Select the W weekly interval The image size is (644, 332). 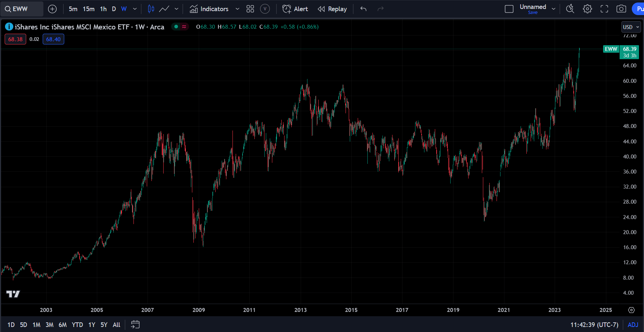[x=124, y=9]
